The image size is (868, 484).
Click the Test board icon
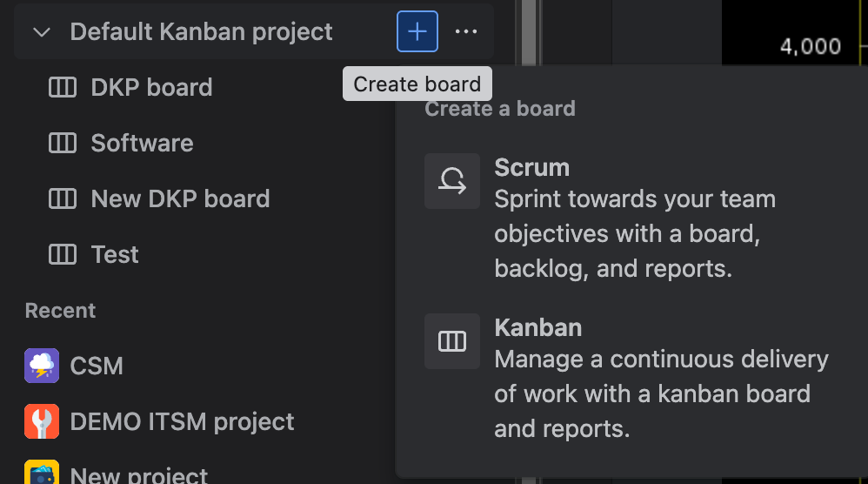pos(63,255)
